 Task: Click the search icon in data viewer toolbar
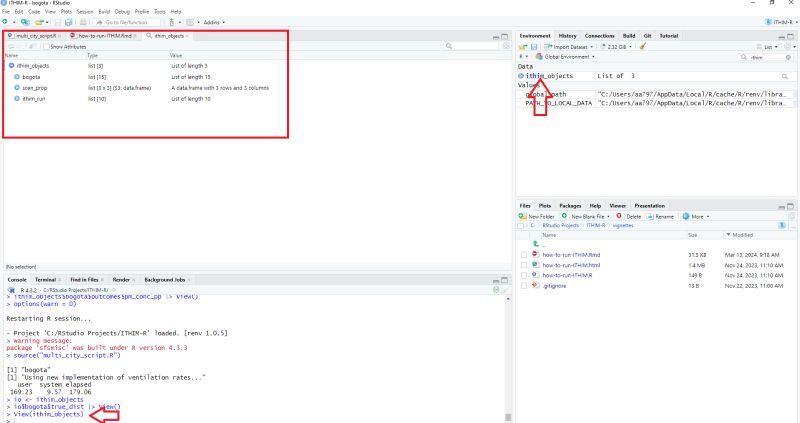tap(449, 46)
